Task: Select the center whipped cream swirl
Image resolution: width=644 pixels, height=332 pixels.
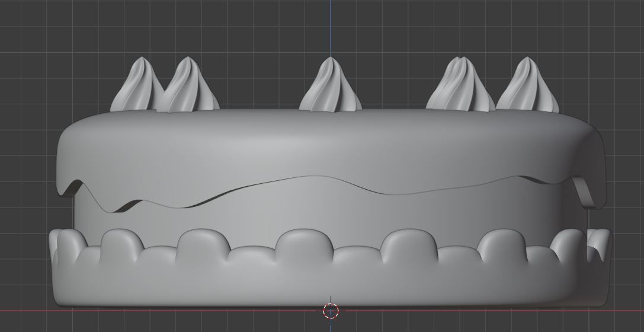Action: point(331,85)
